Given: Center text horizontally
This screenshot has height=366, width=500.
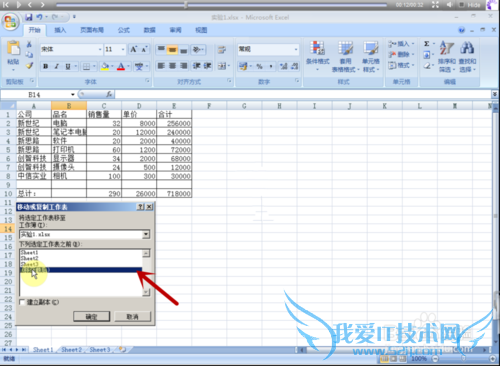Looking at the screenshot, I should point(172,66).
